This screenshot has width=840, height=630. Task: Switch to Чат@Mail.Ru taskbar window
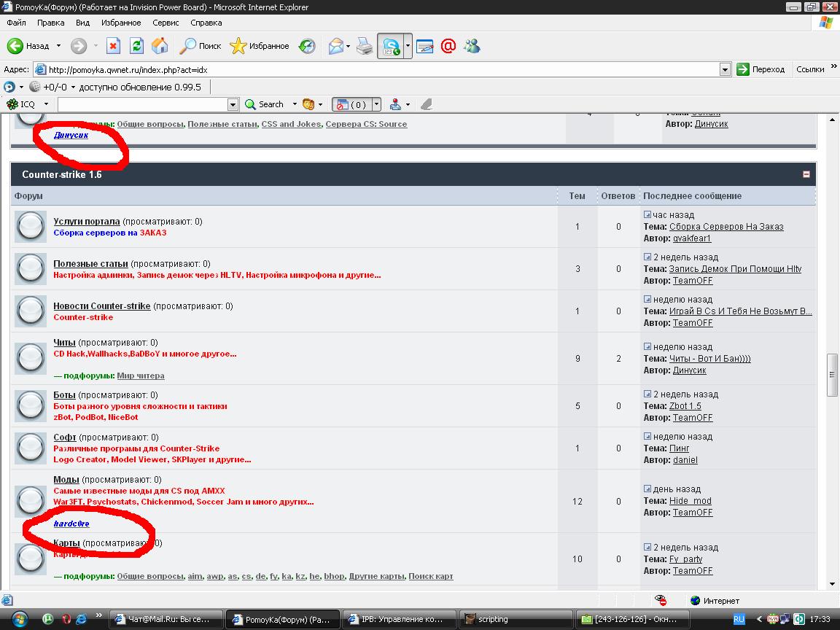coord(166,619)
